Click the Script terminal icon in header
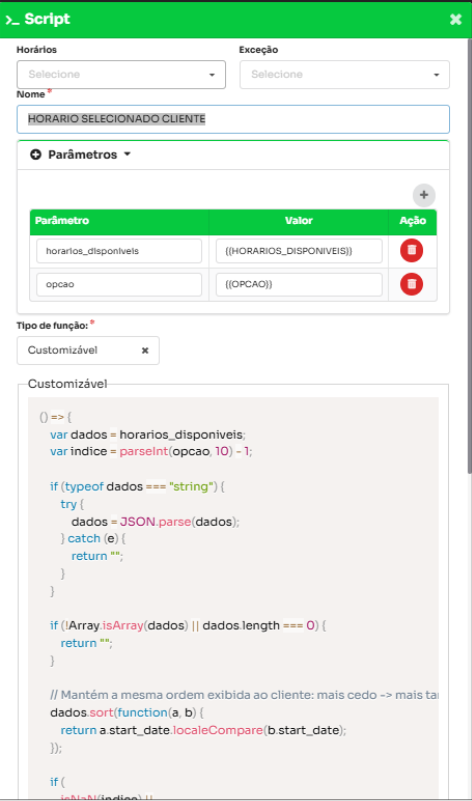Viewport: 472px width, 801px height. click(x=12, y=20)
